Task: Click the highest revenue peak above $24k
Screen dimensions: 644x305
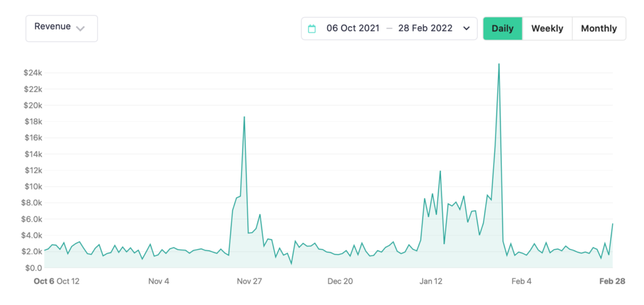Action: pos(499,64)
